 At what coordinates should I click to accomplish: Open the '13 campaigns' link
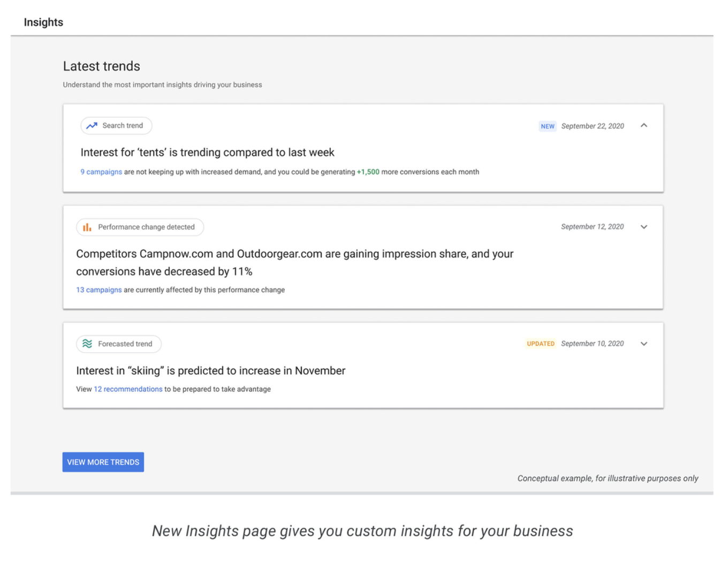tap(99, 290)
